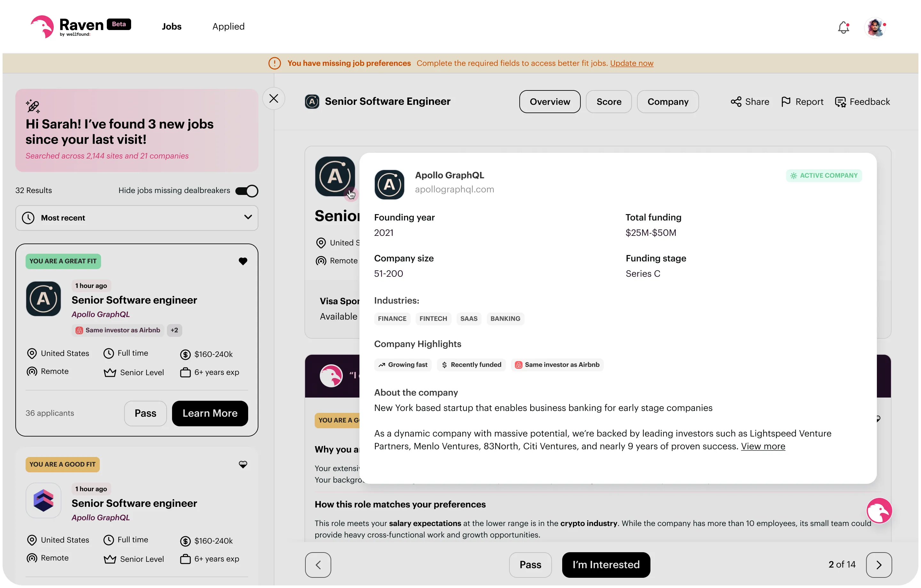This screenshot has width=921, height=588.
Task: Click the I'm Interested button
Action: (x=606, y=565)
